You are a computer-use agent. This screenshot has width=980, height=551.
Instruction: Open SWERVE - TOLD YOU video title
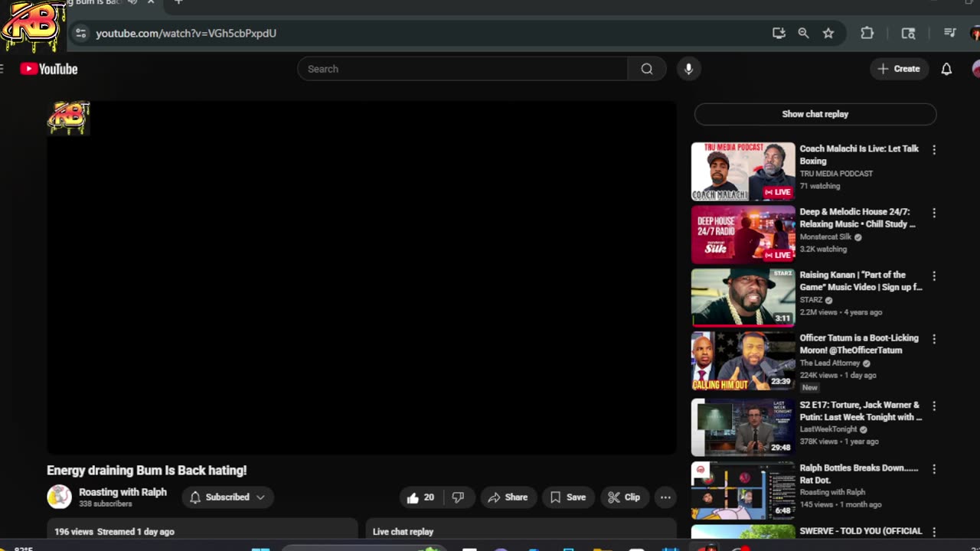[861, 531]
